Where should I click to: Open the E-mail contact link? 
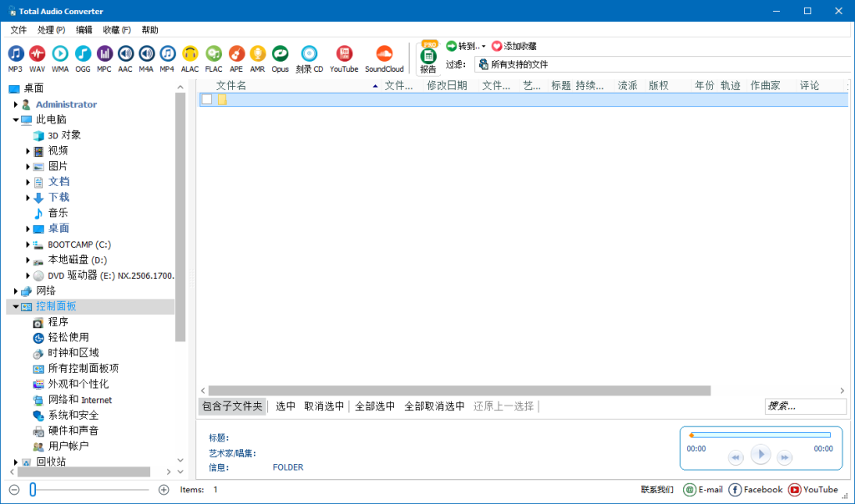point(703,490)
